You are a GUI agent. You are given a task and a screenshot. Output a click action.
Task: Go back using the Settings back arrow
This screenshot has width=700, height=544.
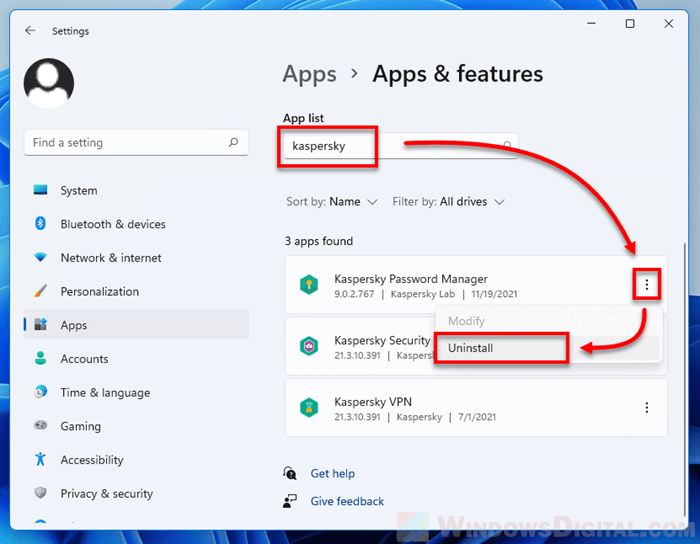[30, 30]
